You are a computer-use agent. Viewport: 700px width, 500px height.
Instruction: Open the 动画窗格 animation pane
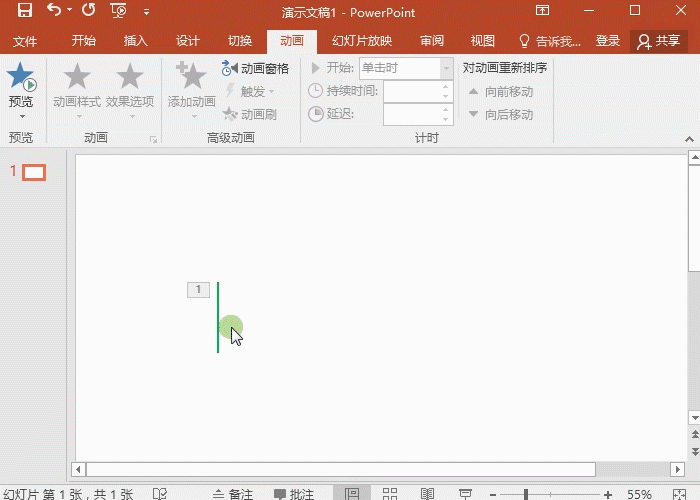click(x=255, y=68)
